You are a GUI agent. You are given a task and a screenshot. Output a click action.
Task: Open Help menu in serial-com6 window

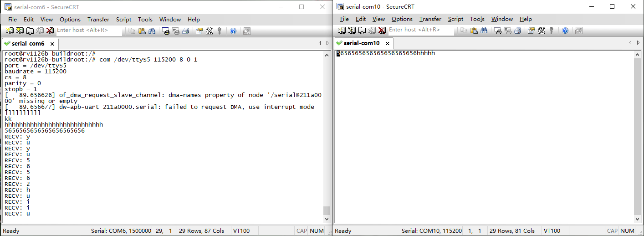click(x=194, y=19)
